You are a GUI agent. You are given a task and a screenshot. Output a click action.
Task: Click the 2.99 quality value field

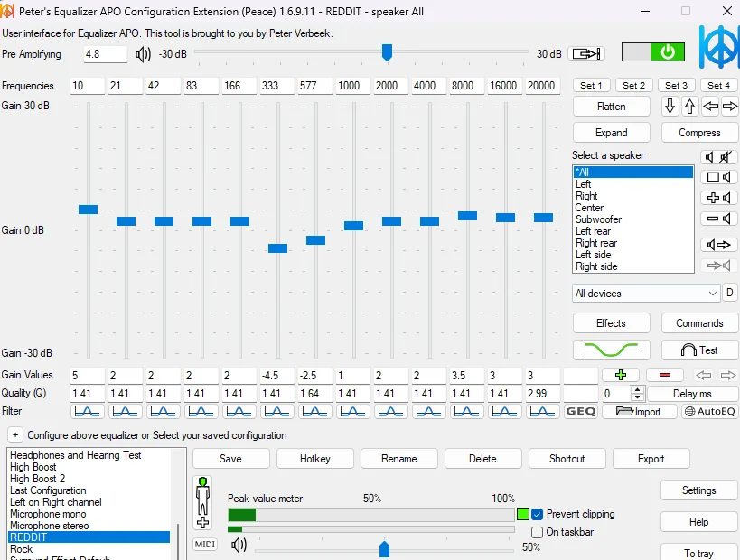[542, 394]
